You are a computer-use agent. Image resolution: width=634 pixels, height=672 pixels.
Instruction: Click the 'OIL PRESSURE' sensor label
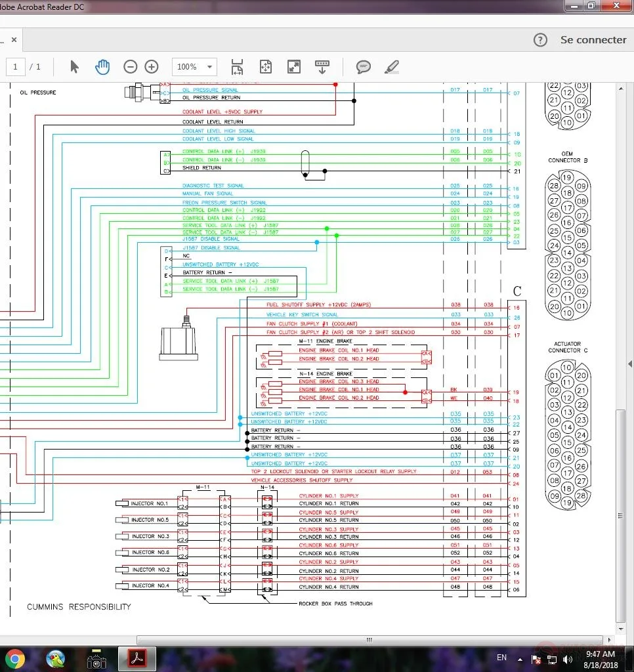(37, 93)
